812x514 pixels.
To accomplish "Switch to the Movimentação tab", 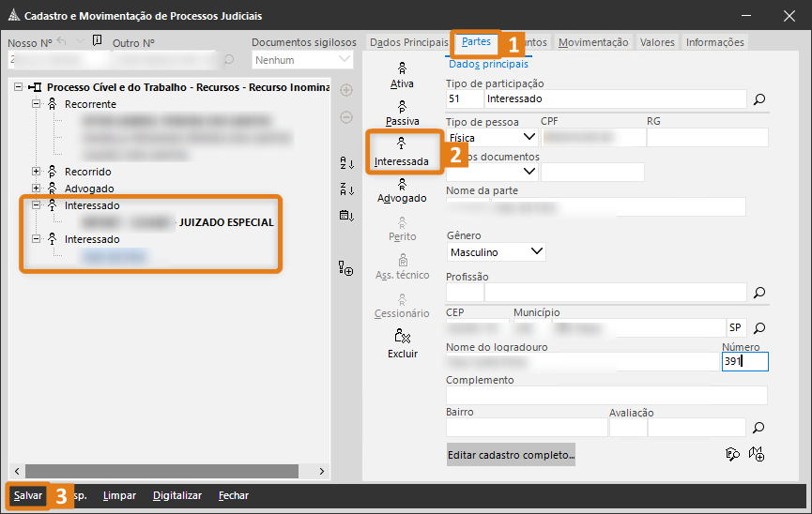I will click(x=592, y=42).
